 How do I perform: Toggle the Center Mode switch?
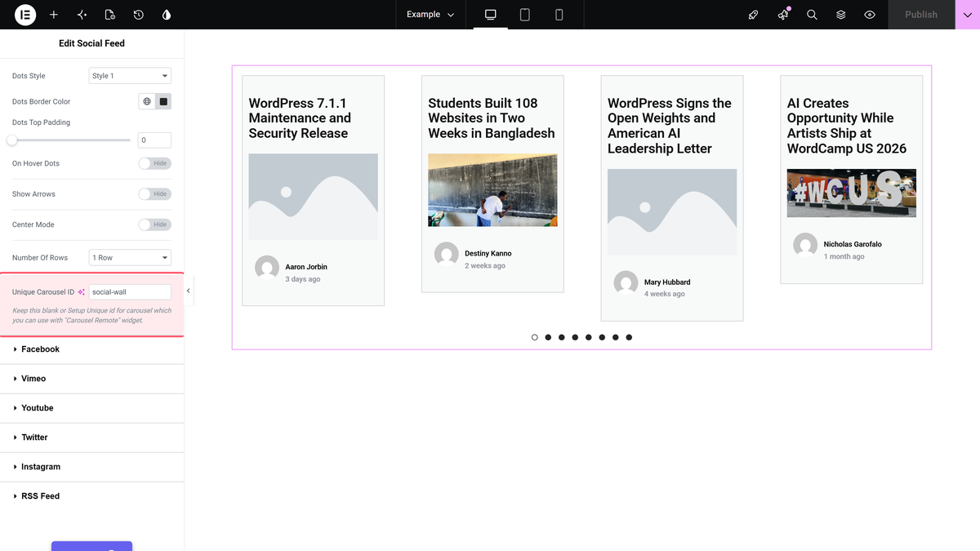pyautogui.click(x=154, y=224)
